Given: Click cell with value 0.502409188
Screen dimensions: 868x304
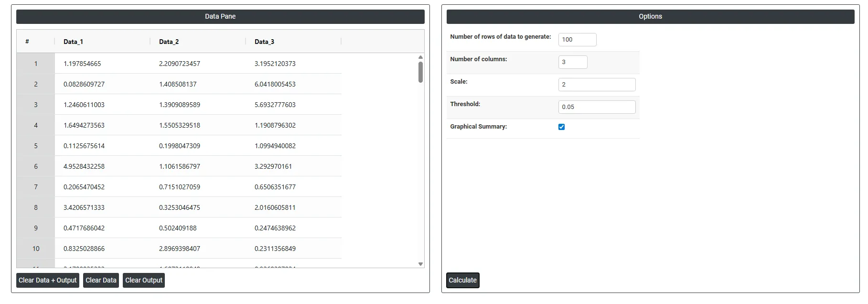Looking at the screenshot, I should [x=198, y=228].
